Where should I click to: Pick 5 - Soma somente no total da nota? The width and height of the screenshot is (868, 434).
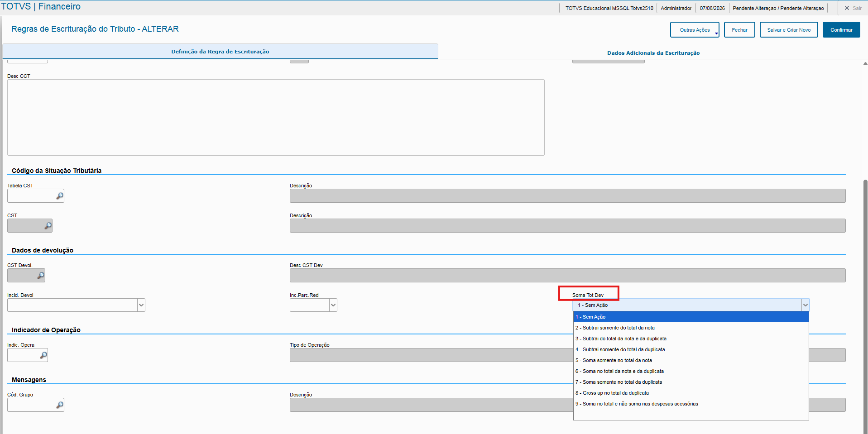(691, 360)
